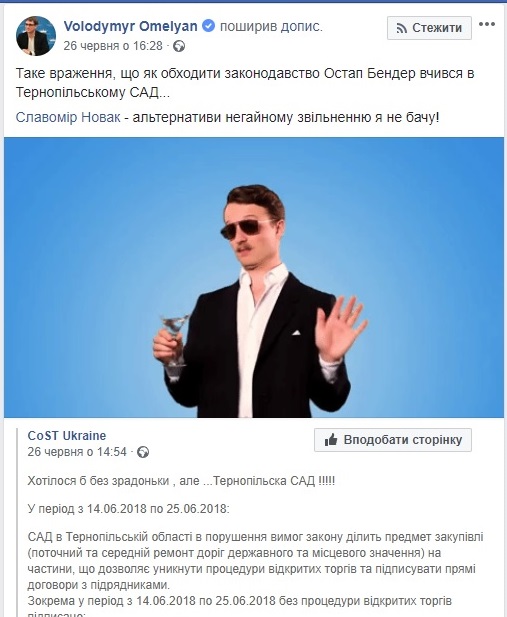Click the 'поширив допис' shared post text
507x617 pixels.
click(x=271, y=26)
